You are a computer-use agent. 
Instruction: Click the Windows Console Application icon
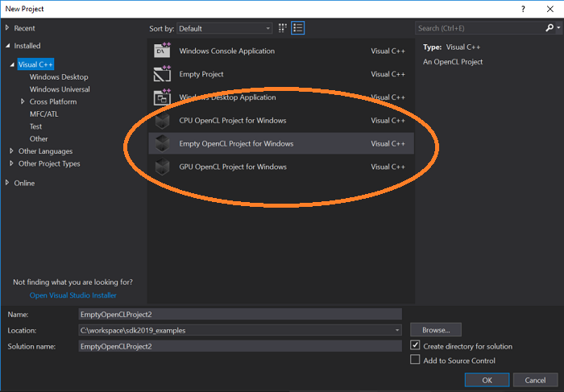click(162, 51)
